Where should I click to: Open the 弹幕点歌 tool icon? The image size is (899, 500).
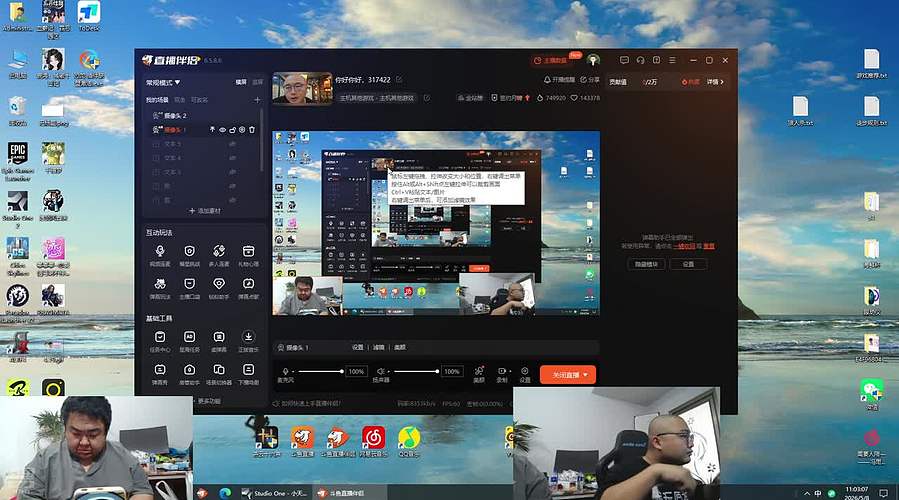[x=248, y=284]
